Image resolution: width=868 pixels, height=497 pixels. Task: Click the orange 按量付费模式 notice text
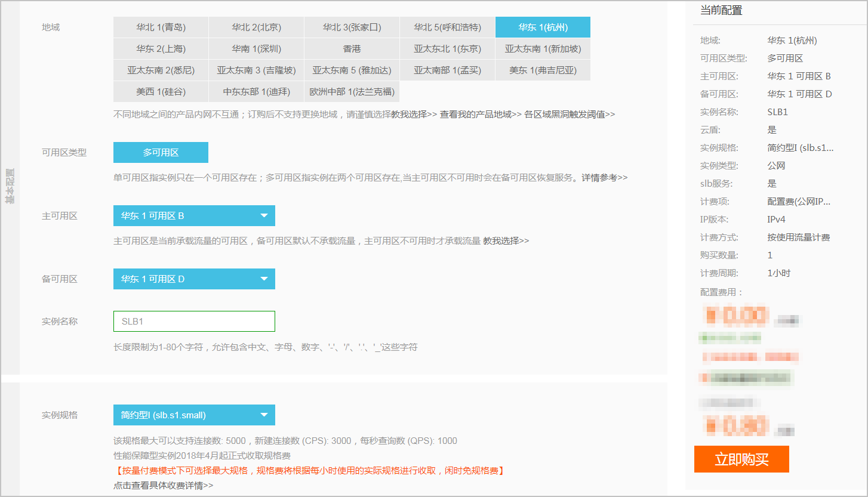click(310, 471)
